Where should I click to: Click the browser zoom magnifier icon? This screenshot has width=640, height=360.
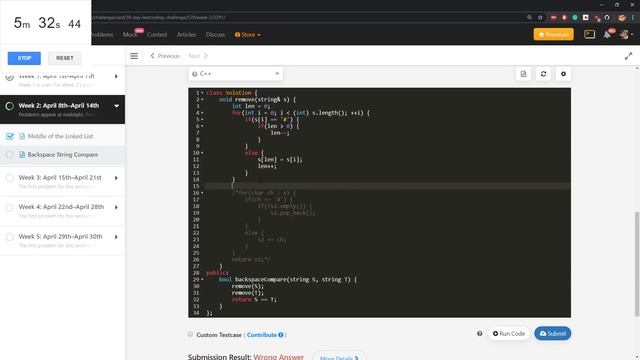(x=529, y=18)
